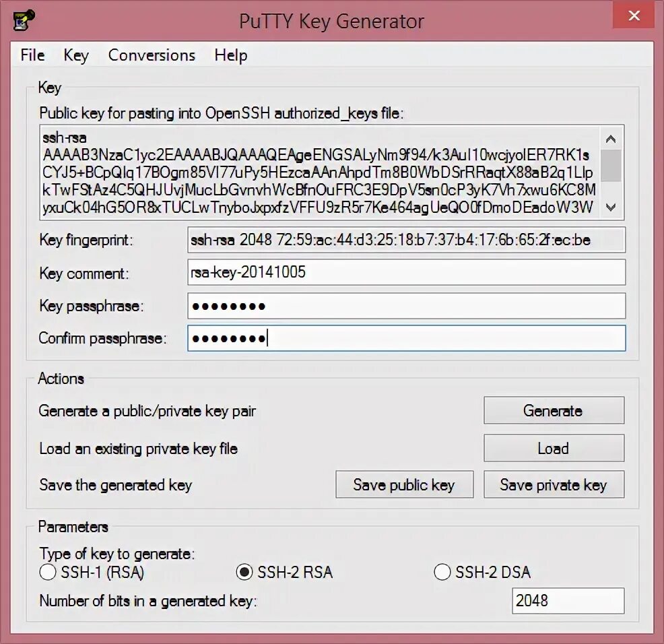
Task: Click the 'Parameters' group label
Action: tap(73, 527)
